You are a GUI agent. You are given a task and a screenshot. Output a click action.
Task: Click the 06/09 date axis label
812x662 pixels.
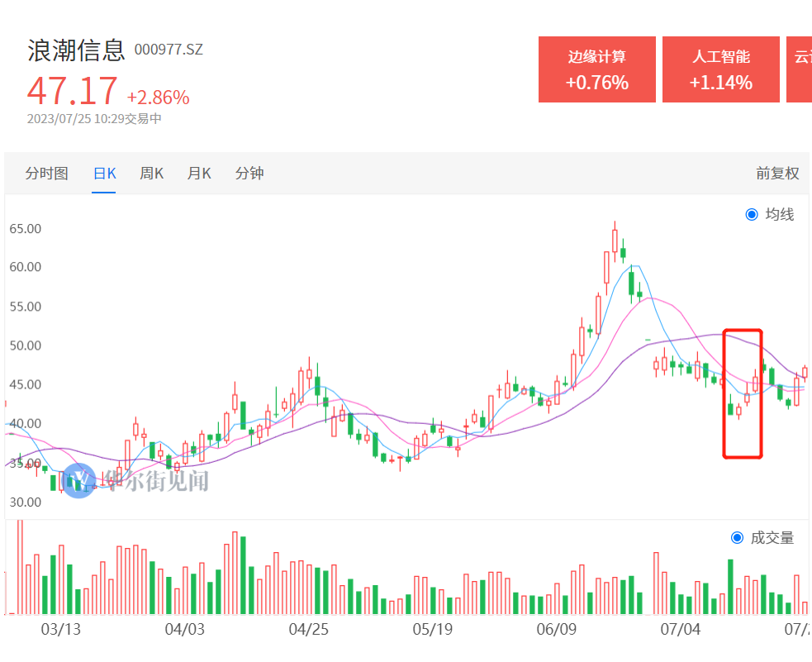coord(557,629)
